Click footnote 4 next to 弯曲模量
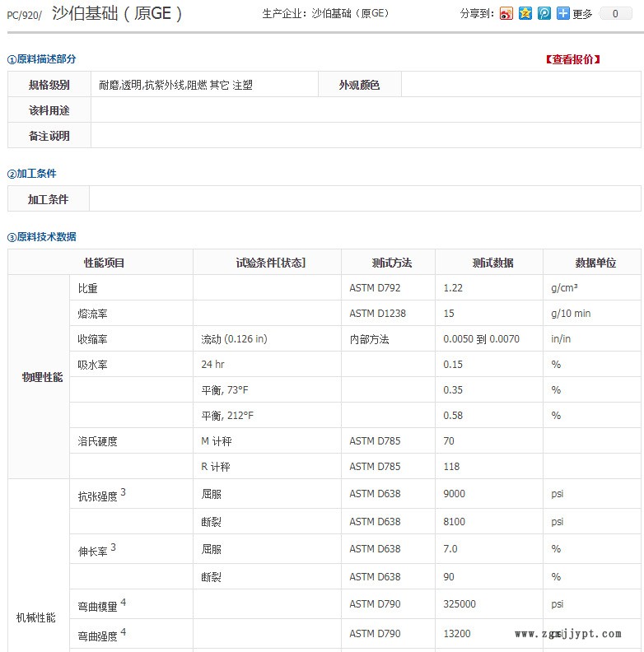The height and width of the screenshot is (652, 644). [124, 603]
